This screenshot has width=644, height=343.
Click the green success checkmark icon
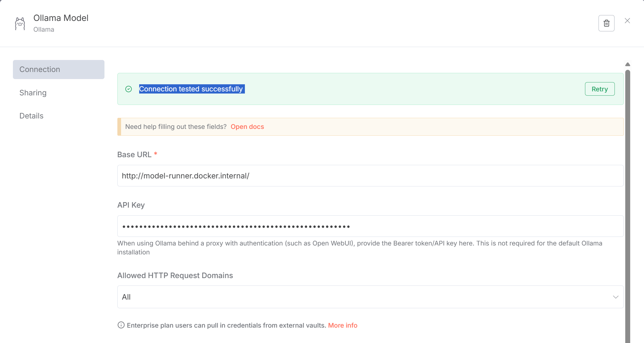tap(128, 89)
